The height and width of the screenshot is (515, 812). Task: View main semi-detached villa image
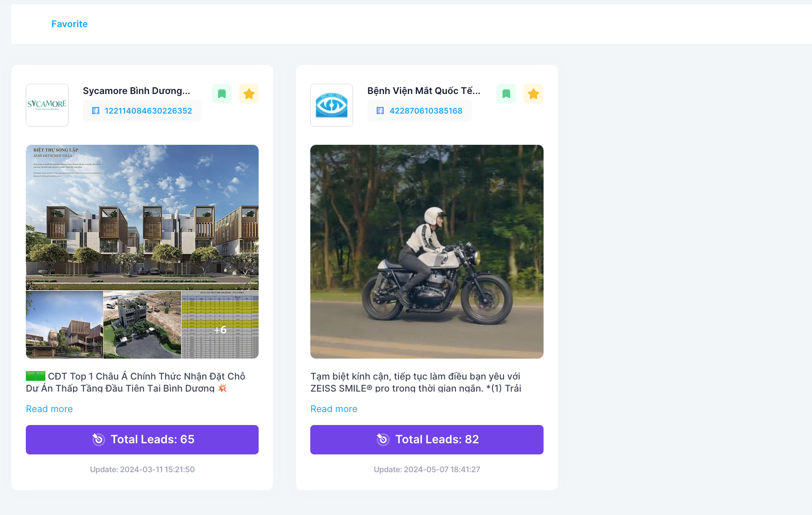(x=142, y=217)
